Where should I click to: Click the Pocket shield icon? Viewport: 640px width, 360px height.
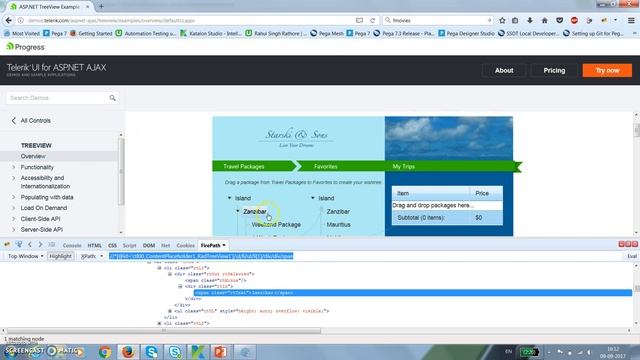[560, 20]
